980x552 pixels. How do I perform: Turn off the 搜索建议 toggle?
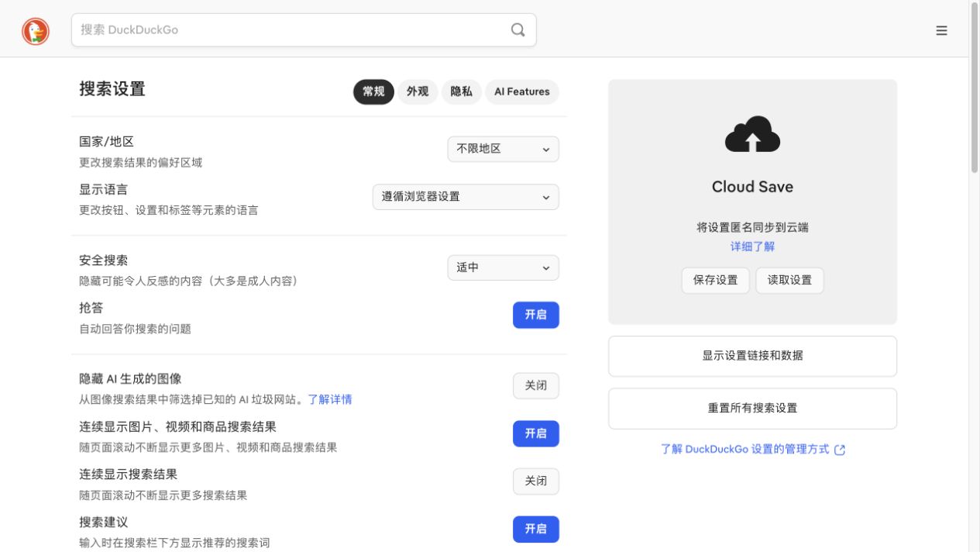point(535,529)
